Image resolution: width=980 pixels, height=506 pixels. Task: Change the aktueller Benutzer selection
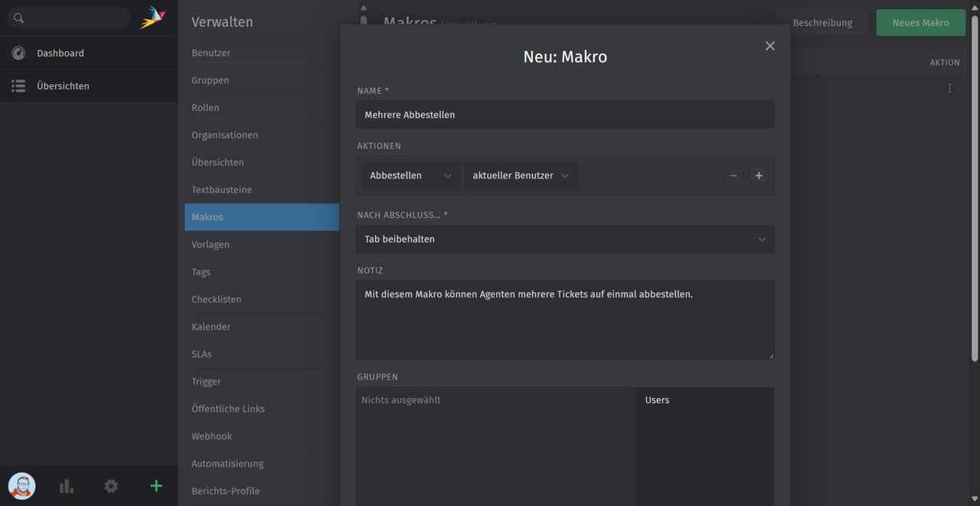pyautogui.click(x=520, y=175)
